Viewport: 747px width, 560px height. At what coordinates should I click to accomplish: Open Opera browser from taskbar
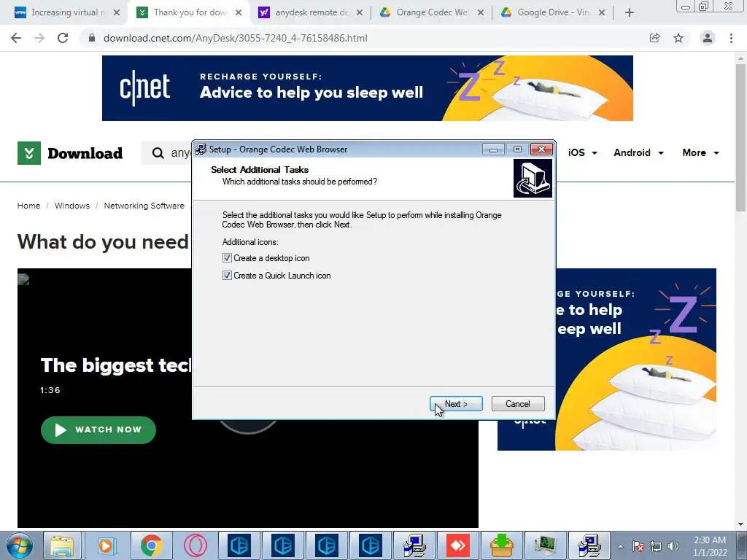click(196, 545)
